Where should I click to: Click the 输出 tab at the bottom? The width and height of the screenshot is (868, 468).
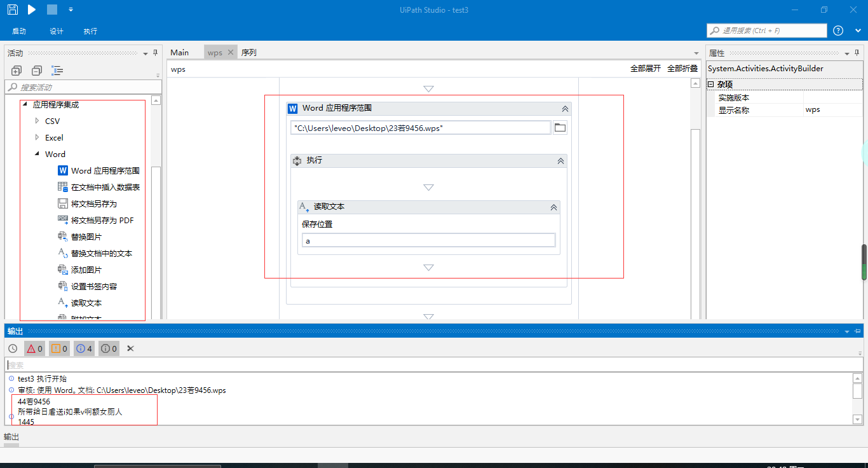point(11,437)
